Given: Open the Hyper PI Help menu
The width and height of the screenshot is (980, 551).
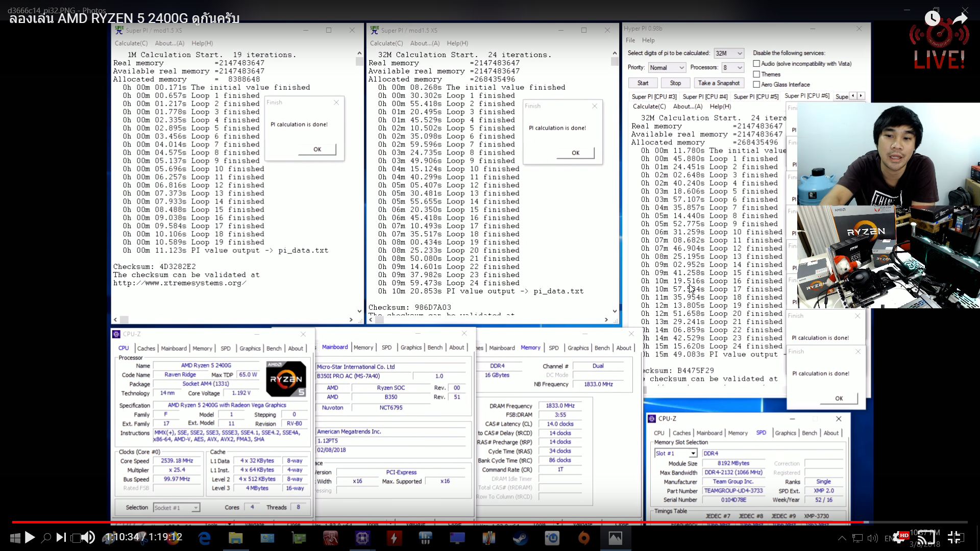Looking at the screenshot, I should coord(648,40).
